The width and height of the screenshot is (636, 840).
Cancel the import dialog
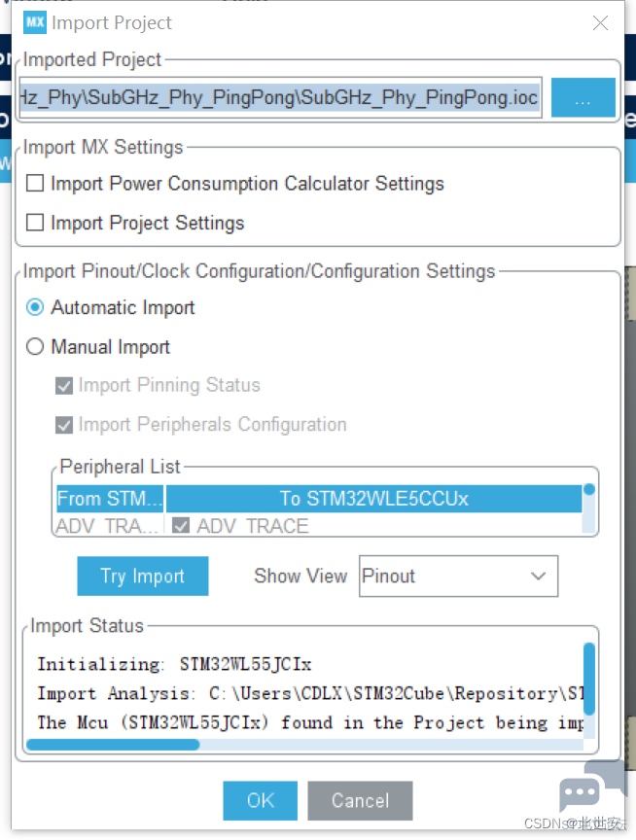pos(360,800)
